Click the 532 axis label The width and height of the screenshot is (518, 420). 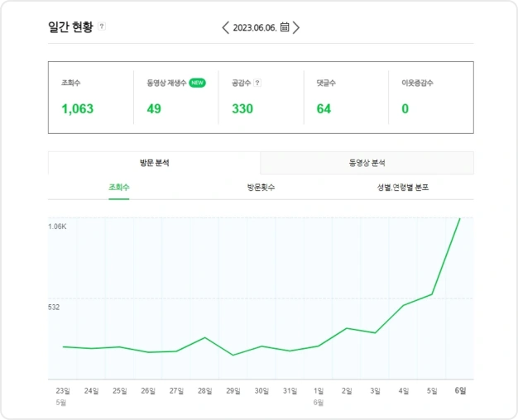pos(54,308)
